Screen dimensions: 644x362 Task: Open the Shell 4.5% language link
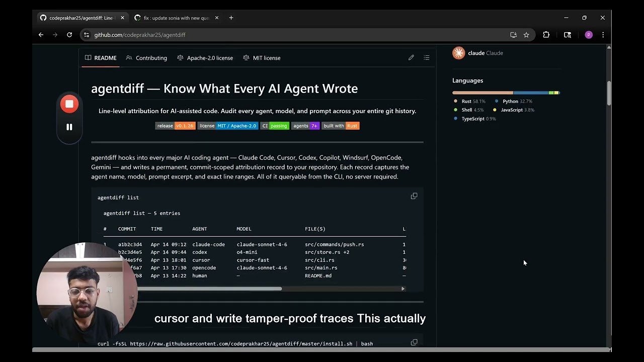468,110
